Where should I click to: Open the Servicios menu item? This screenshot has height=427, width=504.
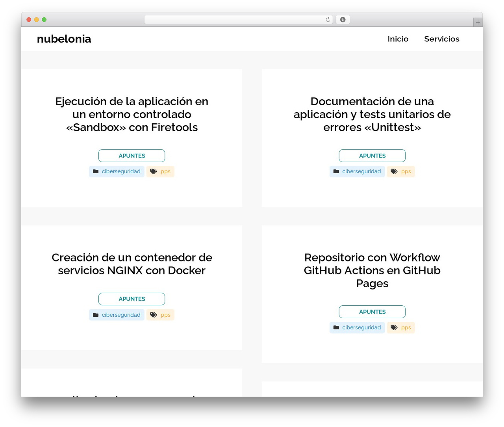[442, 39]
